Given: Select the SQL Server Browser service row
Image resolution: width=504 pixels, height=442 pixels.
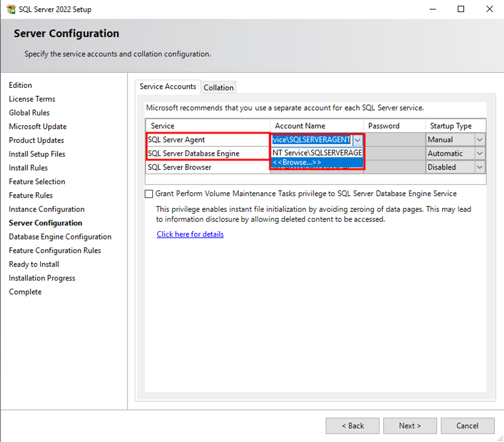Looking at the screenshot, I should click(179, 167).
